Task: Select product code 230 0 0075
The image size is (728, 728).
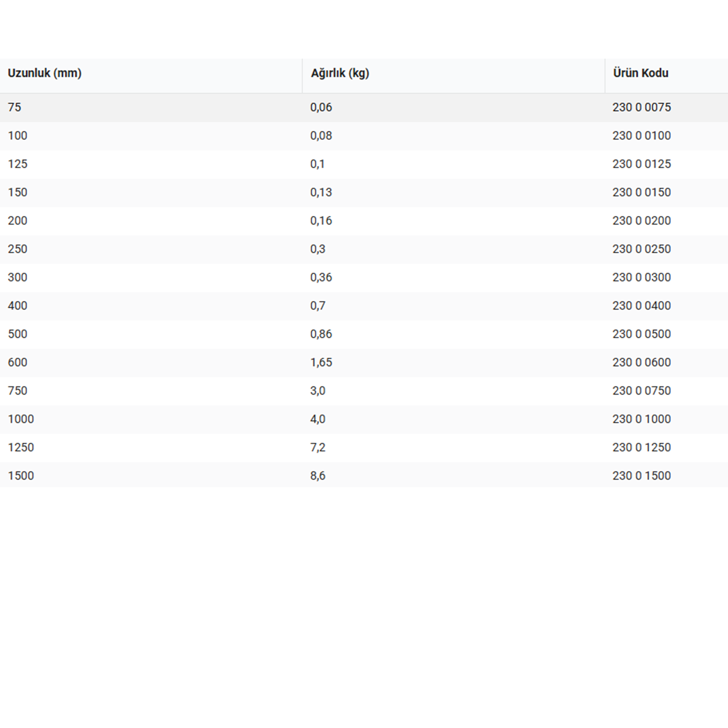Action: click(641, 107)
